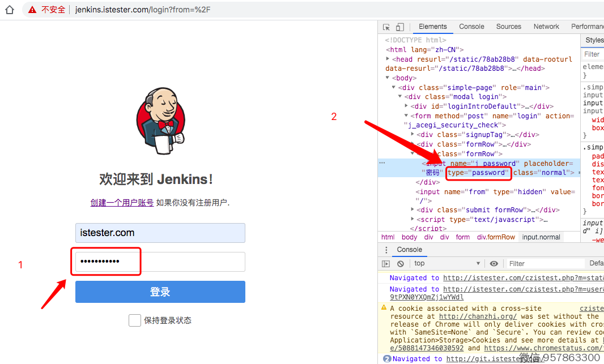Viewport: 604px width, 364px height.
Task: Click the console Filter input box
Action: (544, 264)
